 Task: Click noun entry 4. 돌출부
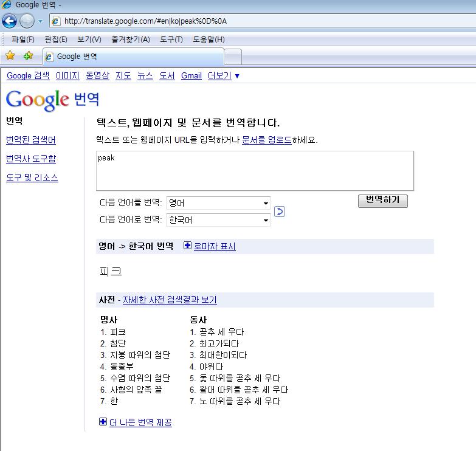(x=117, y=367)
